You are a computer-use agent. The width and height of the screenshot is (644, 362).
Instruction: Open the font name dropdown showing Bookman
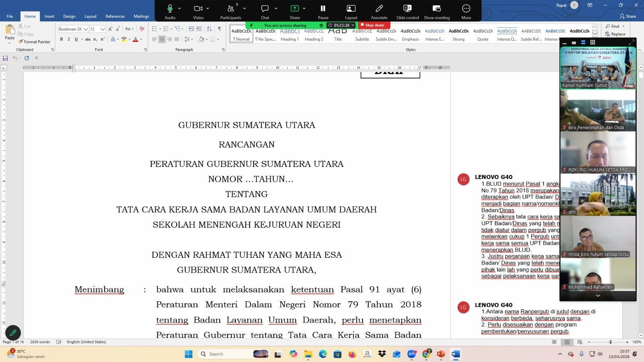pos(85,29)
